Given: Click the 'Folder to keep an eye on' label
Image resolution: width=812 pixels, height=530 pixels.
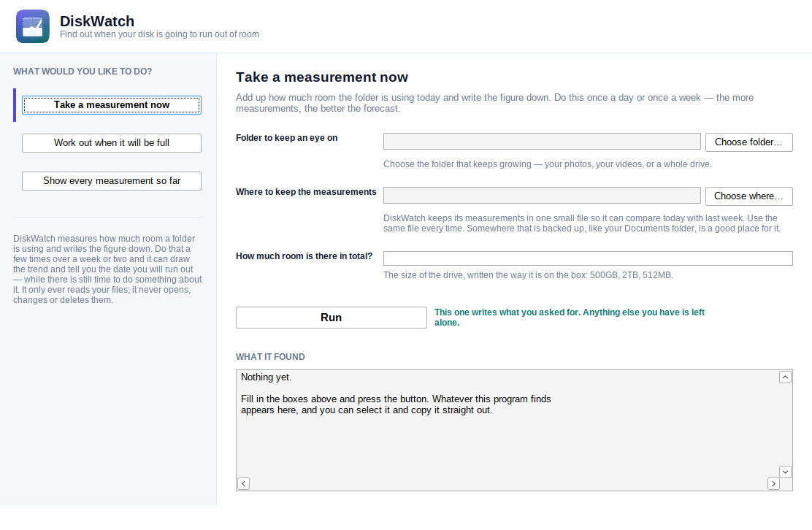Looking at the screenshot, I should [x=286, y=138].
